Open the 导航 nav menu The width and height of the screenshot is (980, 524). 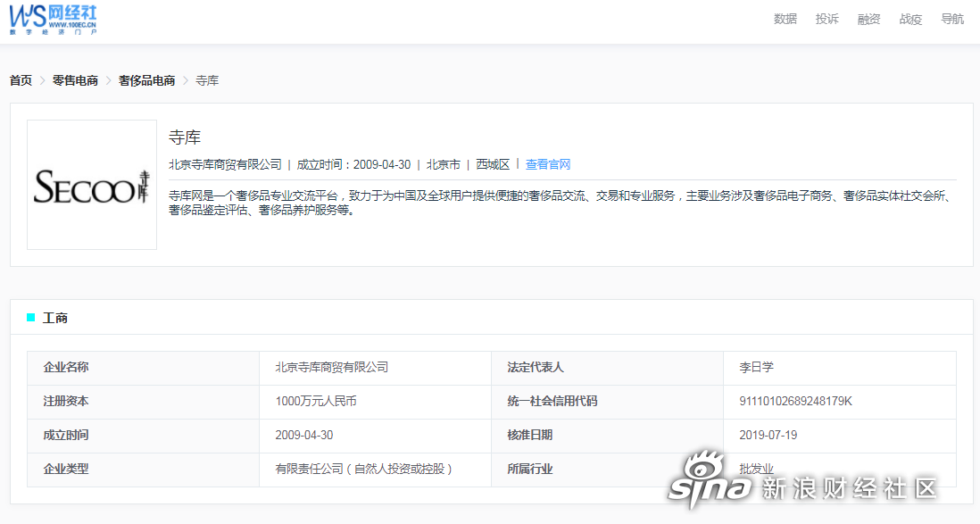[x=952, y=19]
